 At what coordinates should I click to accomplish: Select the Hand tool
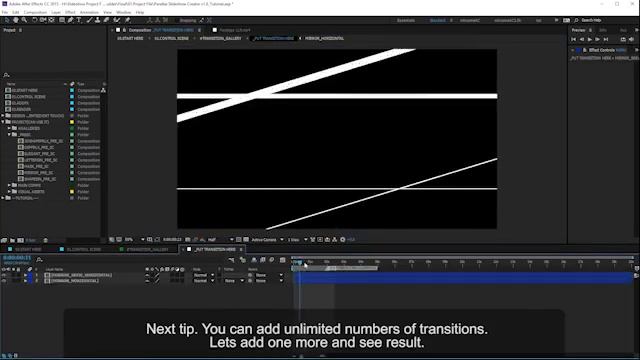pos(16,20)
